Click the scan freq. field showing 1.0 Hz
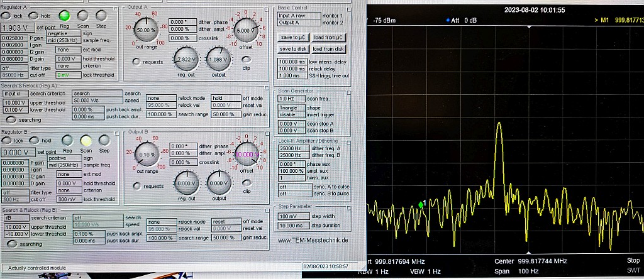The width and height of the screenshot is (644, 279). pyautogui.click(x=291, y=99)
